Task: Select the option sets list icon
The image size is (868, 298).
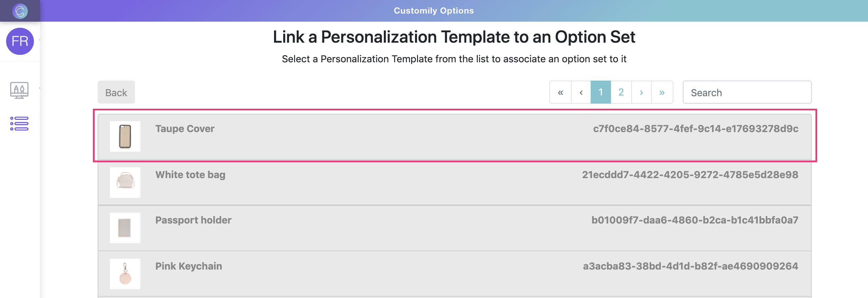Action: (19, 124)
